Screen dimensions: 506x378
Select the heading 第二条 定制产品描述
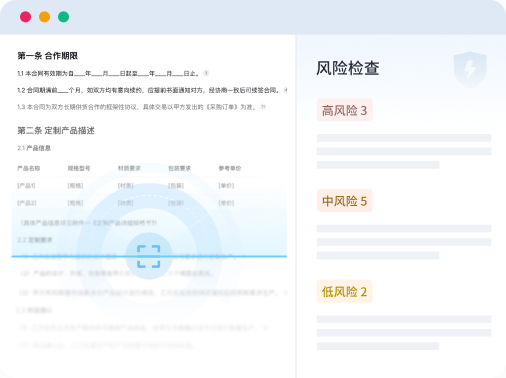click(56, 130)
